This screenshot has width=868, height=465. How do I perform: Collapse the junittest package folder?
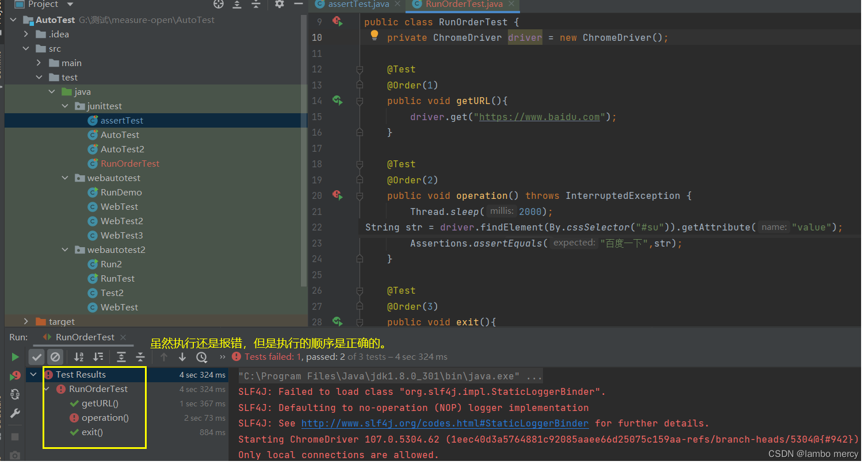(x=65, y=106)
